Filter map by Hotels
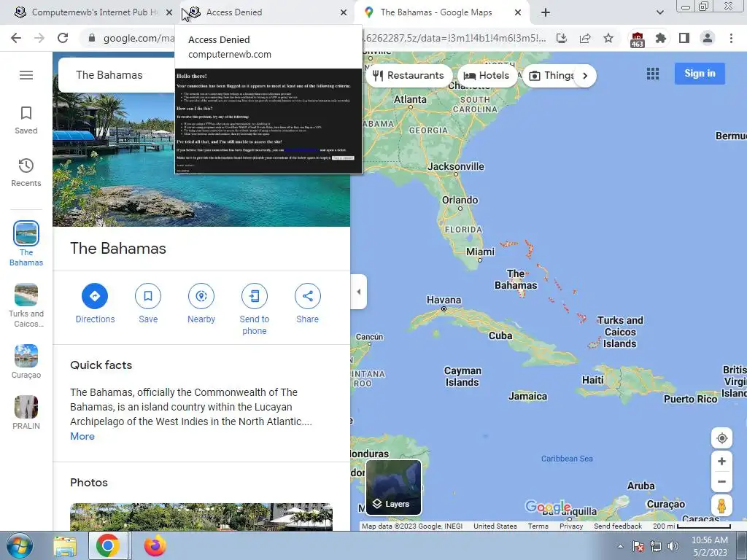The image size is (747, 560). 487,75
